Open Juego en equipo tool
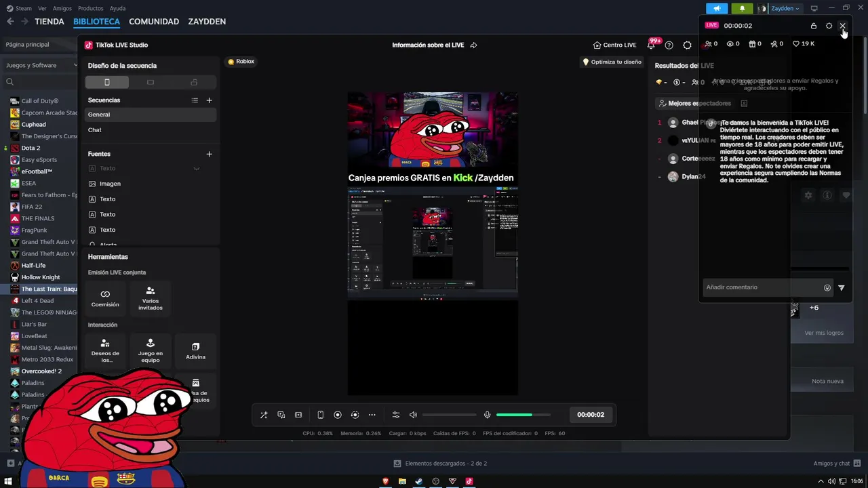Image resolution: width=868 pixels, height=488 pixels. pos(151,350)
